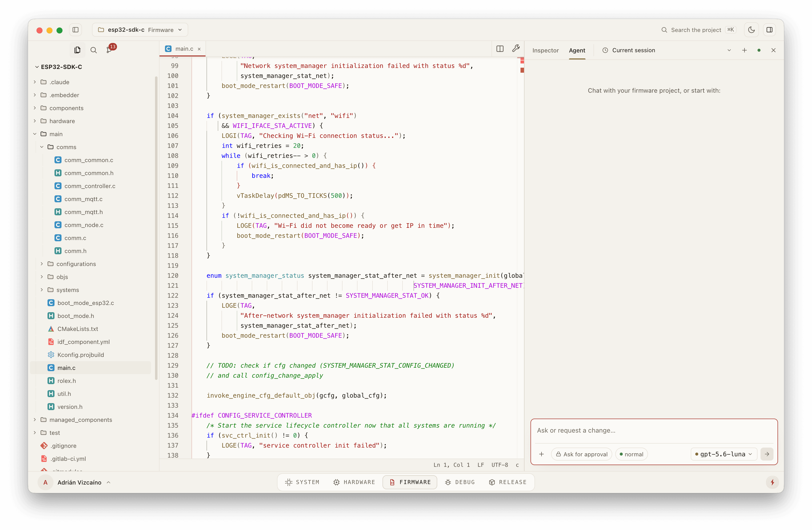Image resolution: width=812 pixels, height=530 pixels.
Task: Expand the managed_components folder
Action: tap(35, 419)
